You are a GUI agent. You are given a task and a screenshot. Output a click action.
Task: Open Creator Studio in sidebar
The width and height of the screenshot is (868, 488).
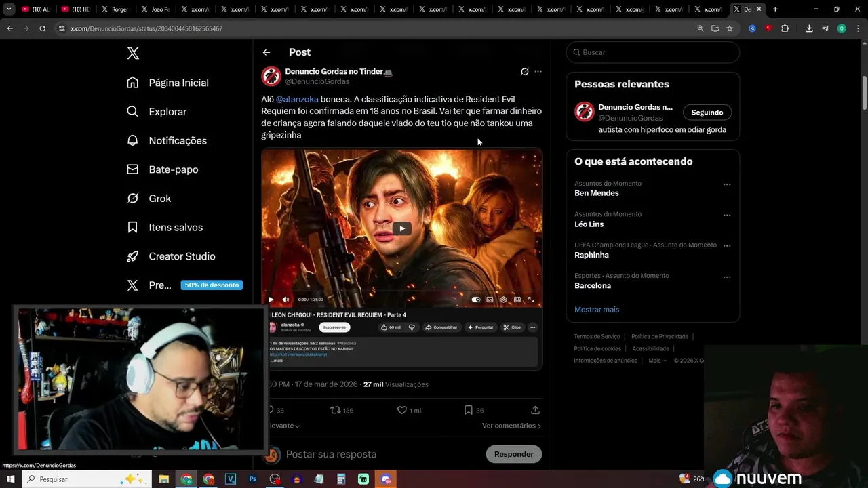click(x=171, y=256)
